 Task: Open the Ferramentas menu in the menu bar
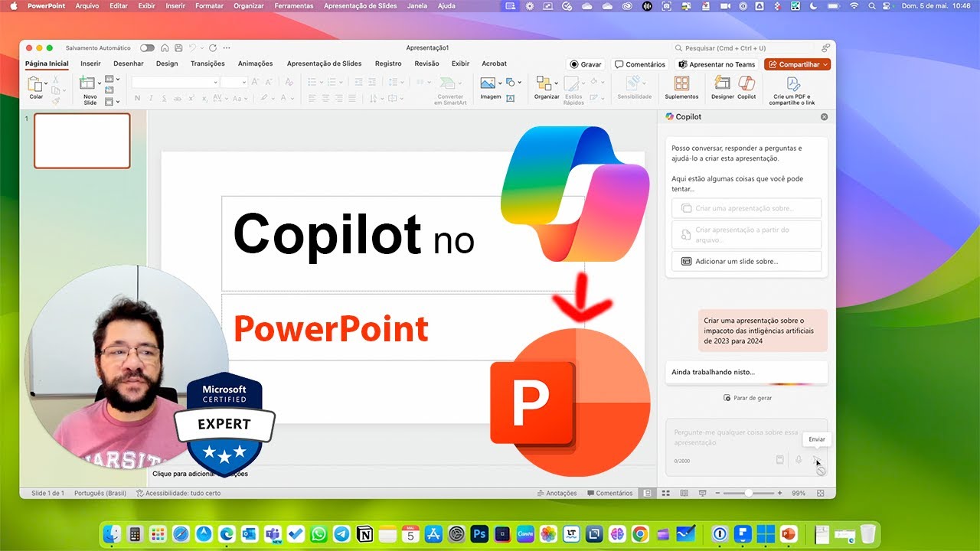tap(294, 5)
